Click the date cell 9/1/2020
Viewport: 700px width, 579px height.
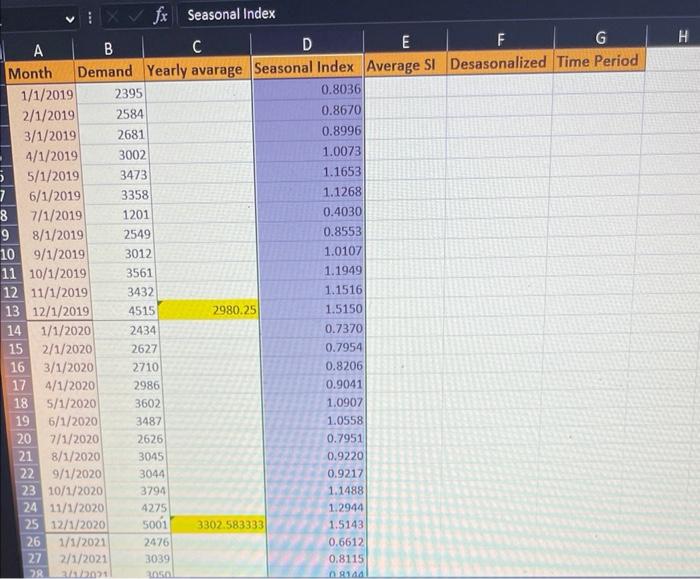pos(74,474)
